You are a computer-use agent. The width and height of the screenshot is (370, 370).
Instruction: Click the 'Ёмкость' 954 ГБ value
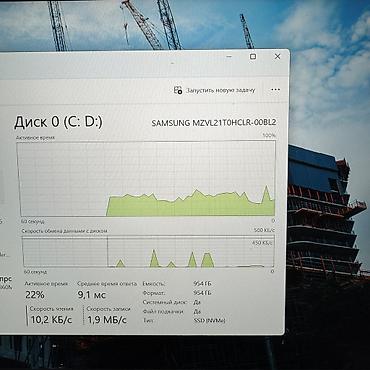pos(202,284)
